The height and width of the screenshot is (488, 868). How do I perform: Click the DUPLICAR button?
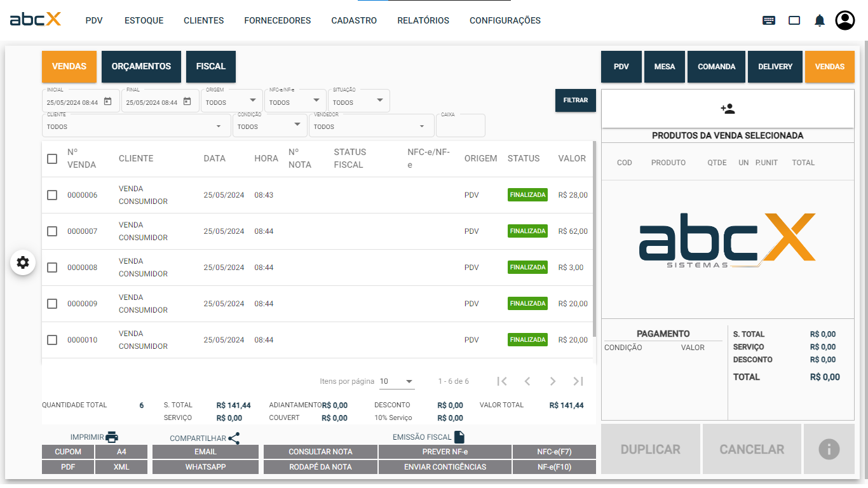(651, 449)
